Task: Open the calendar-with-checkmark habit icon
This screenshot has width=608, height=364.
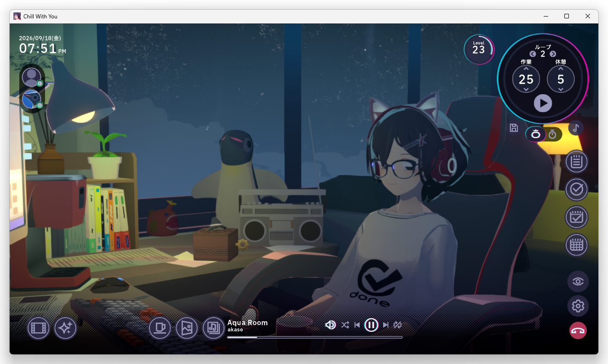Action: tap(577, 217)
